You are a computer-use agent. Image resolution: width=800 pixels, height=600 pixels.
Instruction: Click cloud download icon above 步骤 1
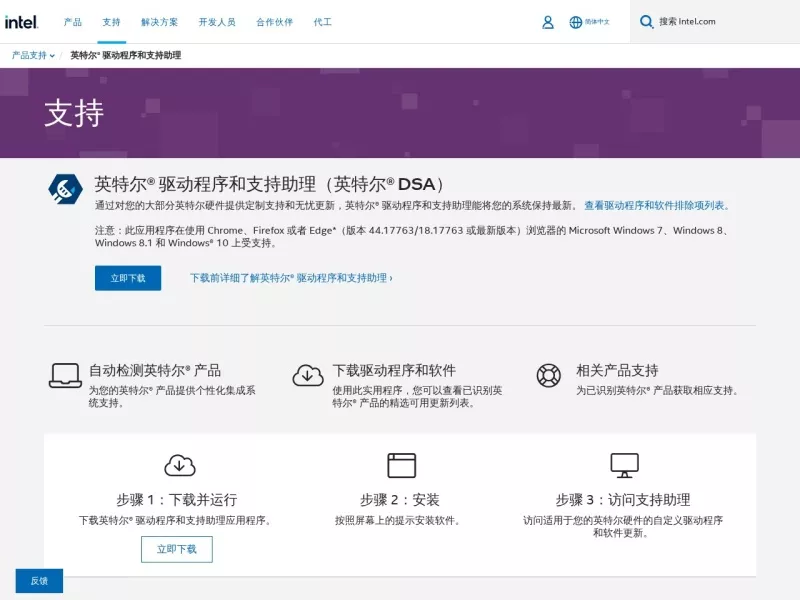180,465
